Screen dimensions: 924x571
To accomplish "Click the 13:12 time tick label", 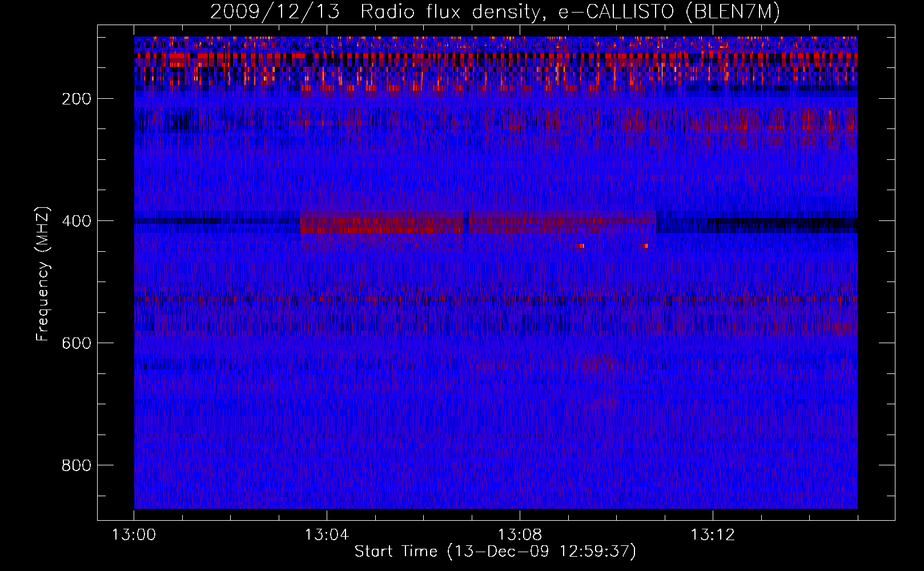I will pos(713,535).
